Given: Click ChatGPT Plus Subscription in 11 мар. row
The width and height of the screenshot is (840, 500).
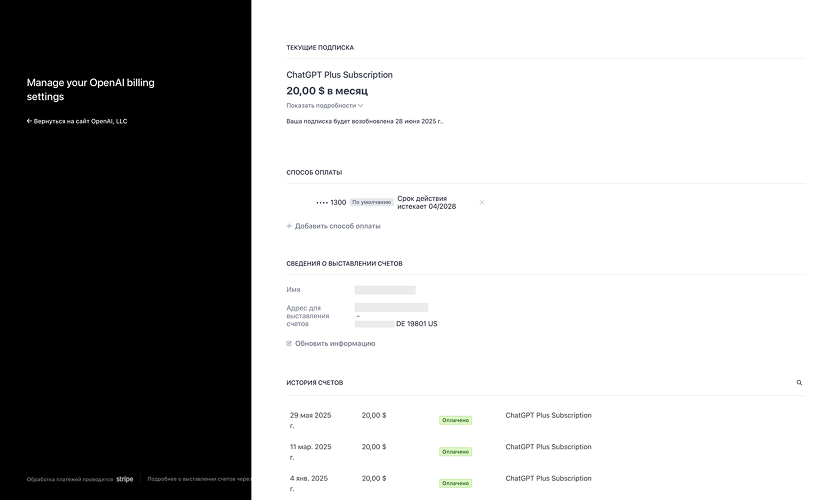Looking at the screenshot, I should pyautogui.click(x=549, y=447).
